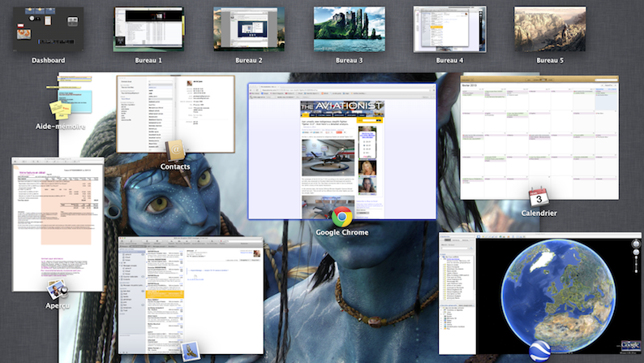The width and height of the screenshot is (644, 363).
Task: Select the Bureau 3 desktop thumbnail
Action: click(x=349, y=28)
